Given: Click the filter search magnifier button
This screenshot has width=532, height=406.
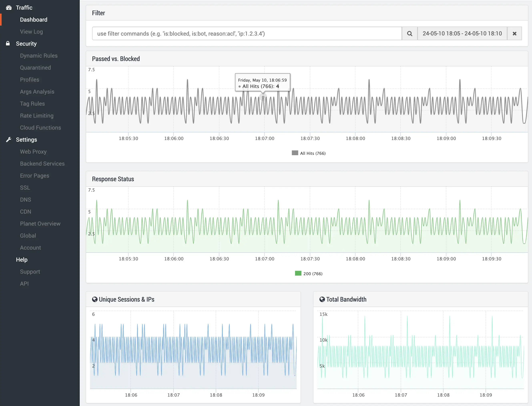Looking at the screenshot, I should pos(410,34).
